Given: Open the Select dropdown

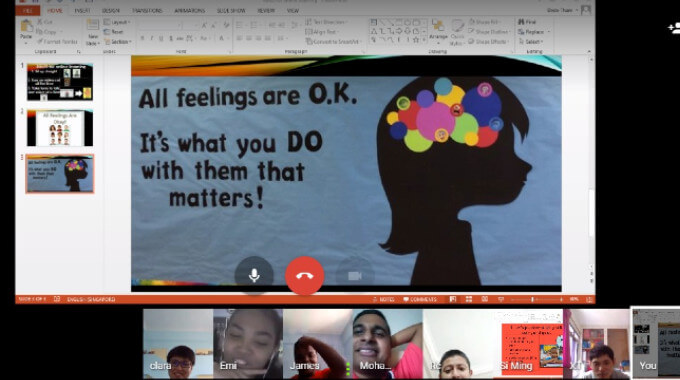Looking at the screenshot, I should coord(532,42).
